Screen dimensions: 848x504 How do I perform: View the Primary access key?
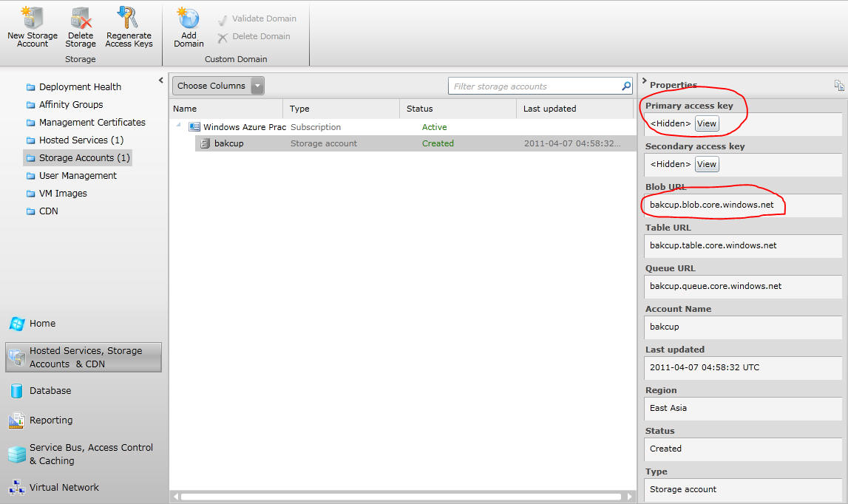(706, 123)
